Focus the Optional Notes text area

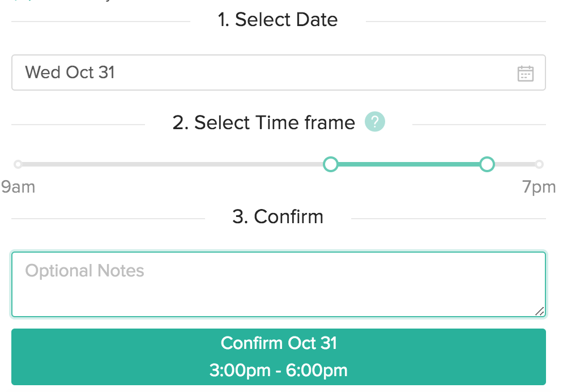[x=278, y=284]
